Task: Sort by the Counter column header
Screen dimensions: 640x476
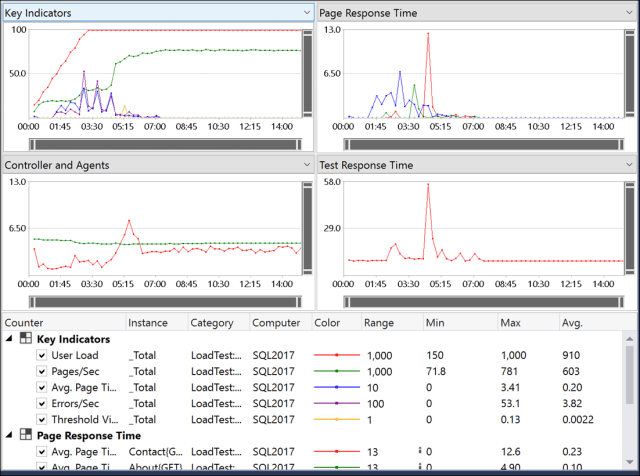Action: coord(60,323)
